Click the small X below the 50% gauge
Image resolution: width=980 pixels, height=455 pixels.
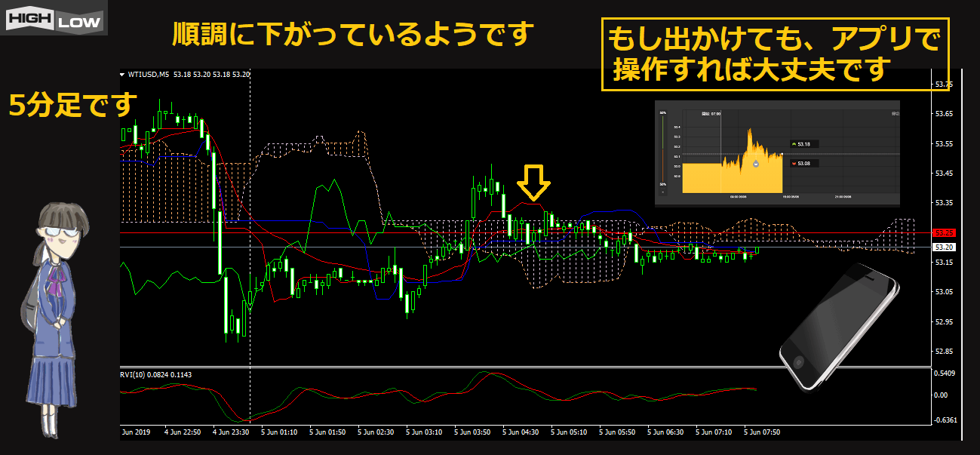[662, 192]
